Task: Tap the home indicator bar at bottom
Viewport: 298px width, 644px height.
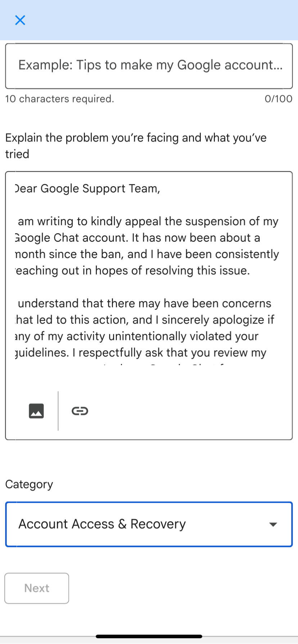Action: tap(149, 636)
